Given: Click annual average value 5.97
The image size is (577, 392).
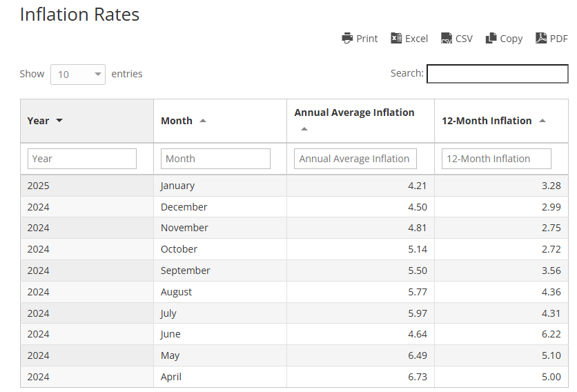Looking at the screenshot, I should click(418, 313).
